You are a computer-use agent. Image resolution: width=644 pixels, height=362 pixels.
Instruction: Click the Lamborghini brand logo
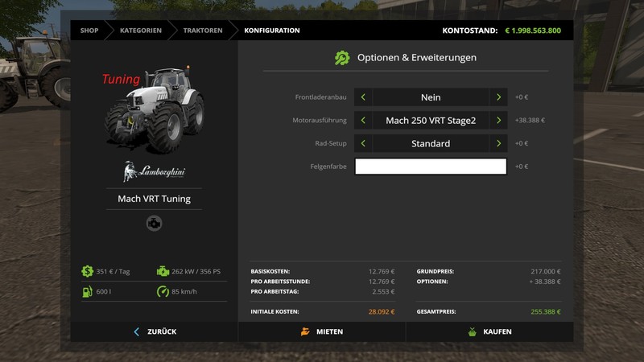154,171
